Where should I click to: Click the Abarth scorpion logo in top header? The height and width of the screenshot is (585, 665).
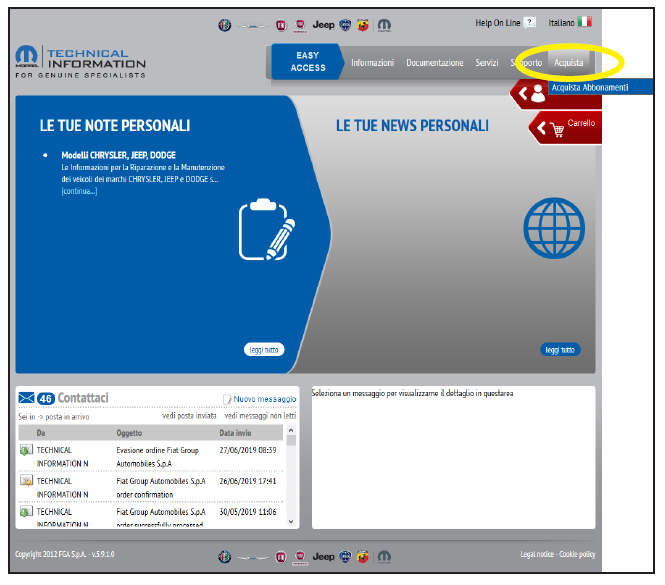363,25
